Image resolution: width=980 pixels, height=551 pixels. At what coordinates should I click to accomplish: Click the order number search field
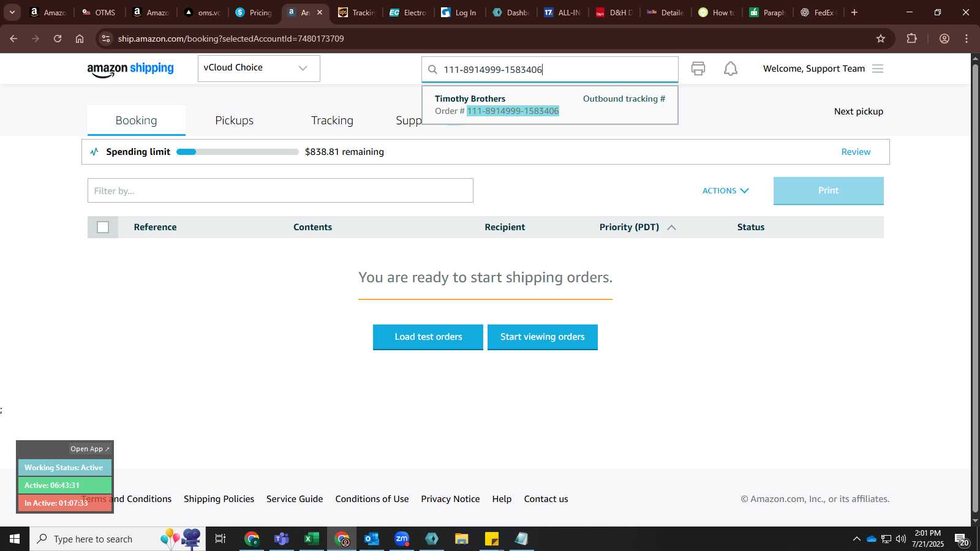point(550,69)
